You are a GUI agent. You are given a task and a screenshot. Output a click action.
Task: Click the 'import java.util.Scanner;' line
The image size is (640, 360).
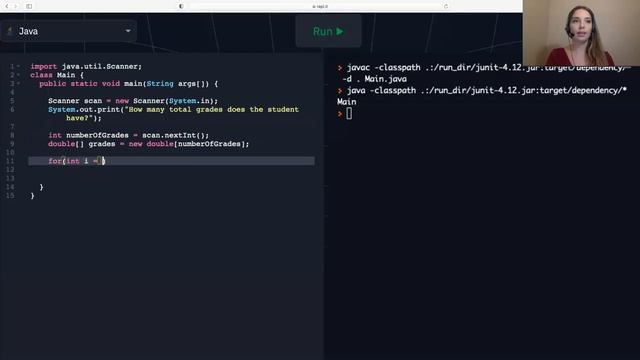point(86,66)
